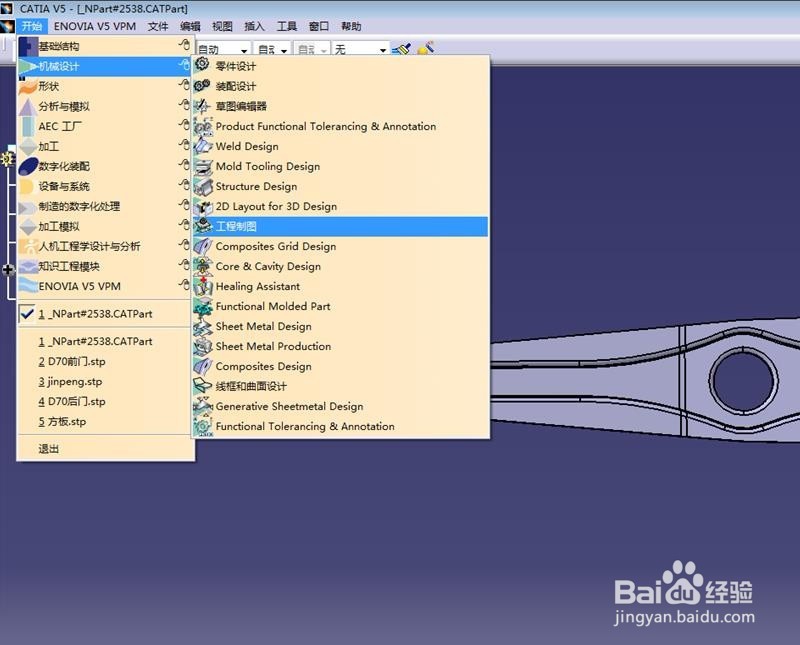
Task: Choose 人机工程学设计与分析 menu entry
Action: click(104, 246)
